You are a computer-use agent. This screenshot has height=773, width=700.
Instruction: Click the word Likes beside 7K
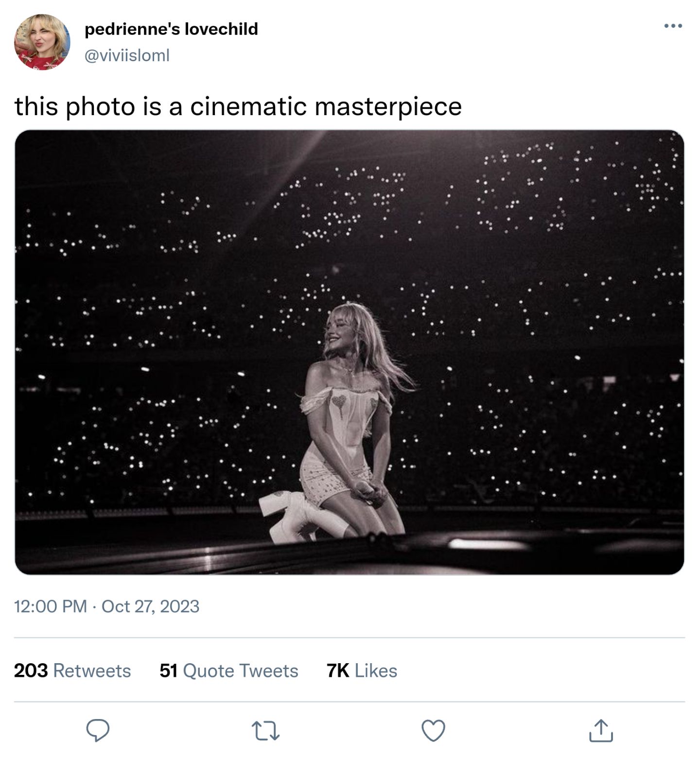point(376,670)
